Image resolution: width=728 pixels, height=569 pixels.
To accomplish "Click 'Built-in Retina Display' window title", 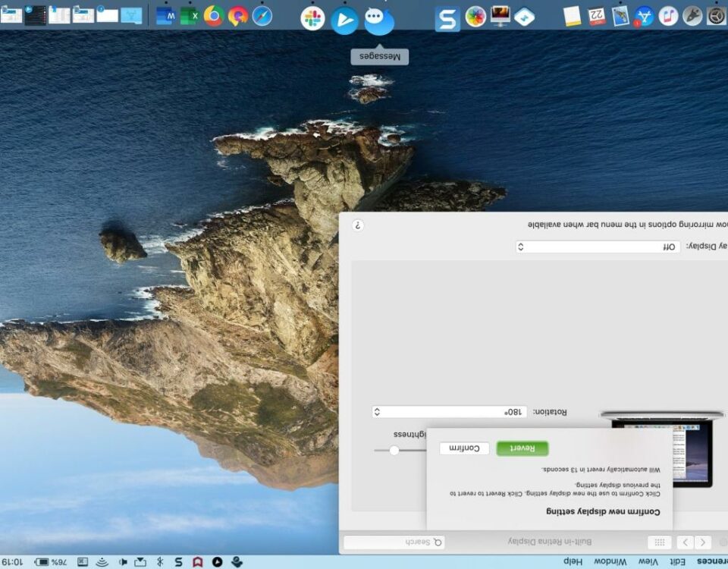I will click(550, 542).
